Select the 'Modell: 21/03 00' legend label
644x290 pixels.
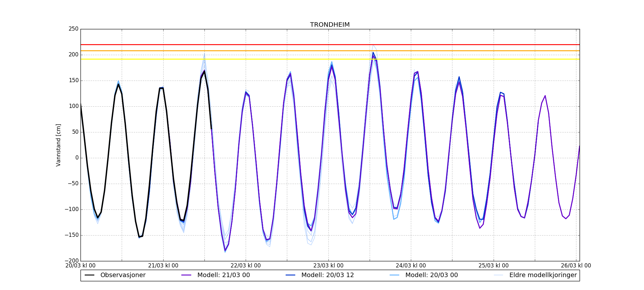(223, 275)
